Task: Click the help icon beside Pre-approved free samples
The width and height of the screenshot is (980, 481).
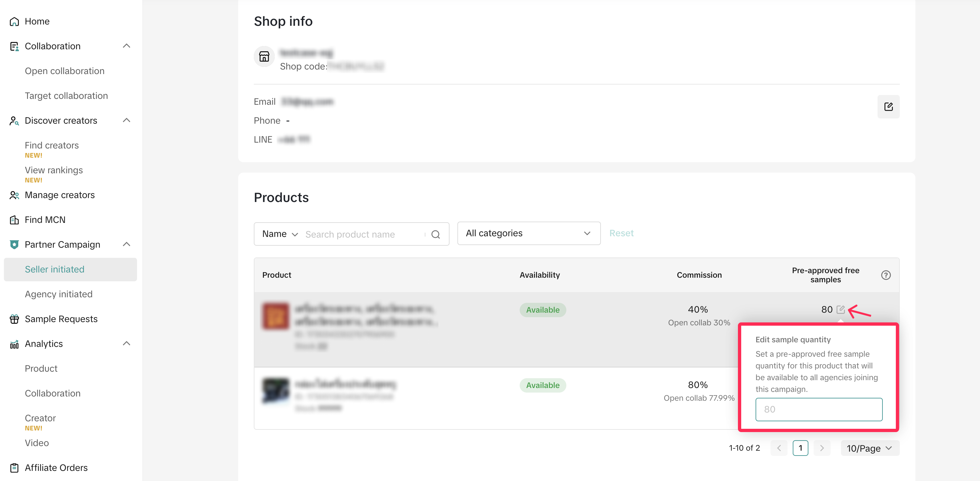Action: click(885, 275)
